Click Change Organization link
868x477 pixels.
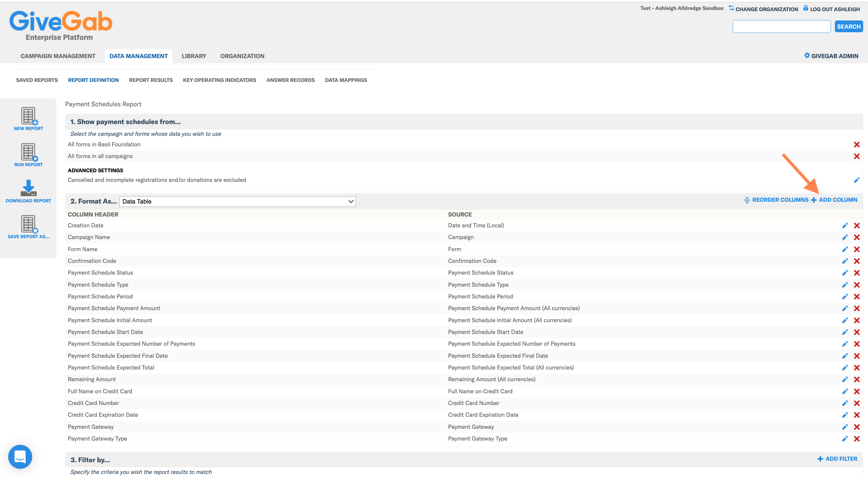click(763, 9)
